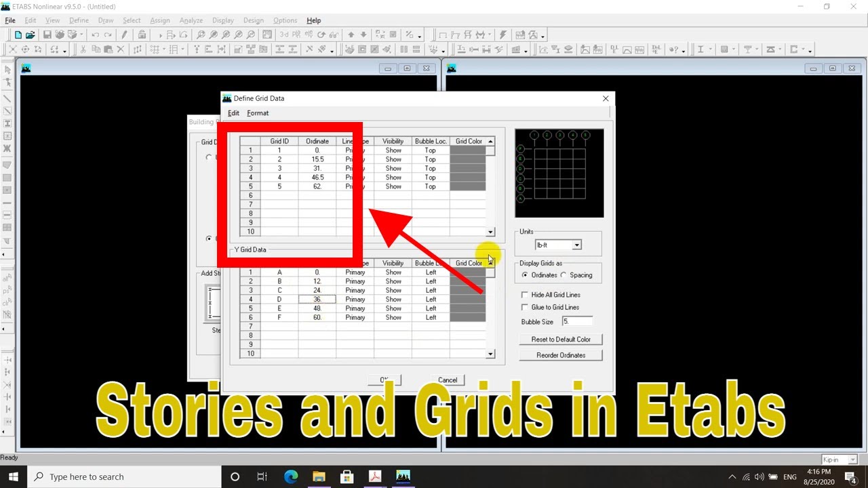
Task: Expand the C-shaped section dropdown in toolbar
Action: point(804,49)
